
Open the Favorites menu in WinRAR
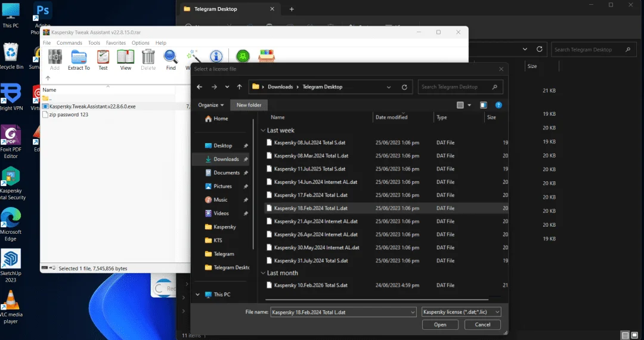click(116, 43)
